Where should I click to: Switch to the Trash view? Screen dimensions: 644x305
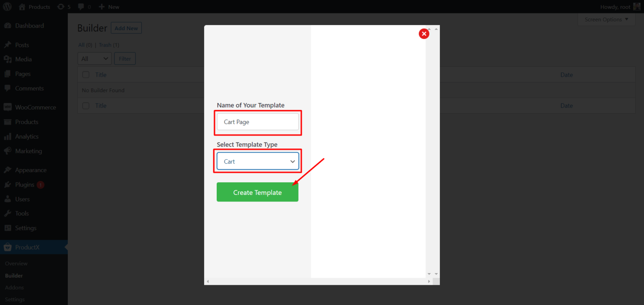105,45
